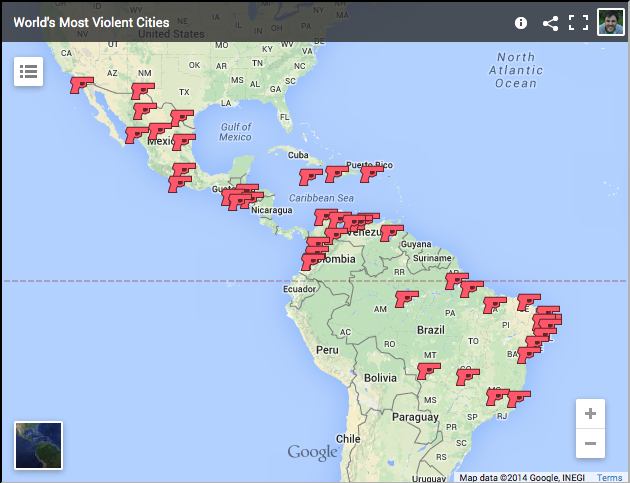This screenshot has height=483, width=630.
Task: Click the gun marker next to the BA label
Action: coord(528,355)
